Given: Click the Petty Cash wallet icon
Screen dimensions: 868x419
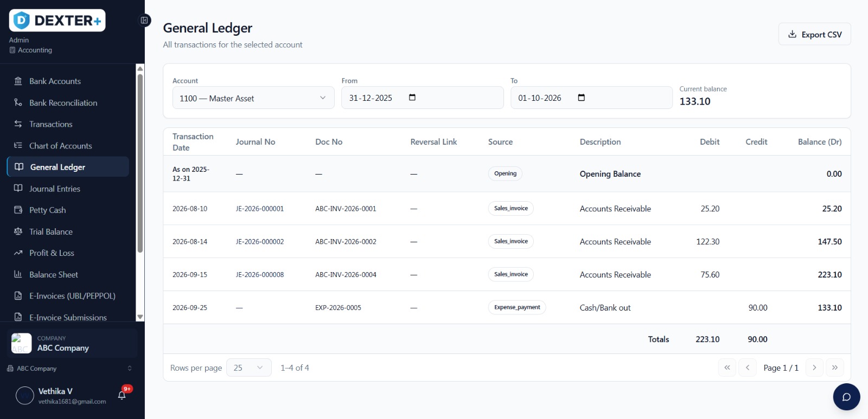Looking at the screenshot, I should pos(18,210).
